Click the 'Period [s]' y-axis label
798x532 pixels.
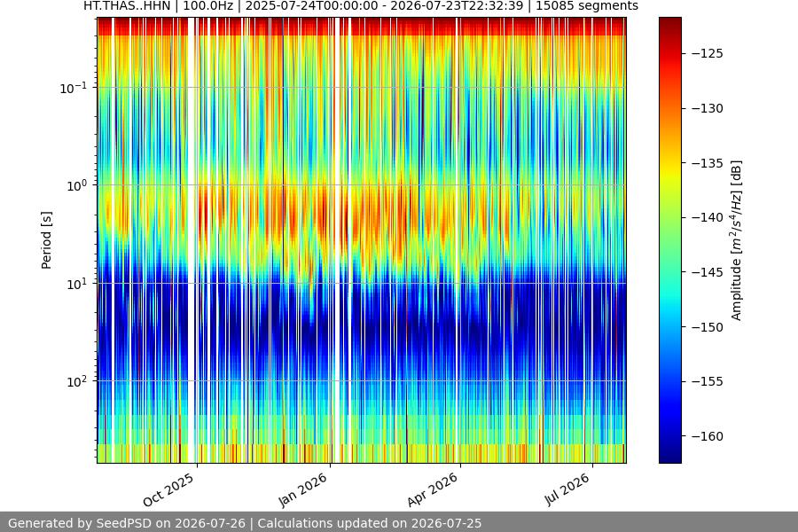pos(46,240)
